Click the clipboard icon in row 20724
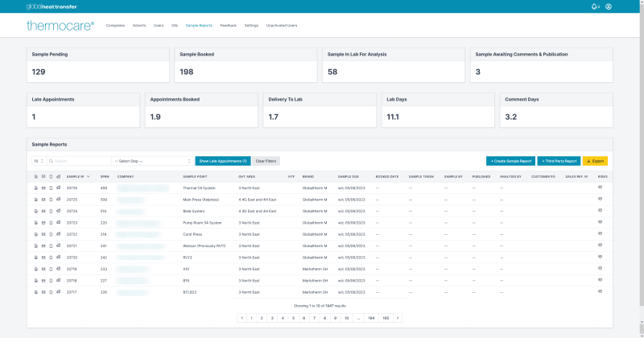Image resolution: width=644 pixels, height=338 pixels. click(x=51, y=211)
